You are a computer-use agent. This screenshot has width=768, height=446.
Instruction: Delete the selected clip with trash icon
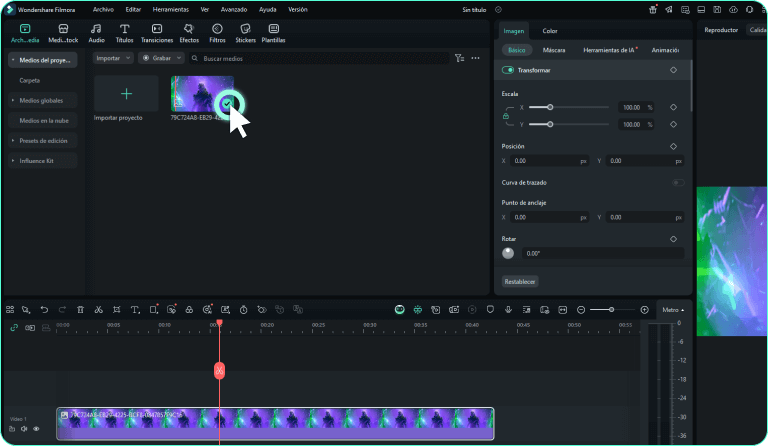click(x=80, y=309)
